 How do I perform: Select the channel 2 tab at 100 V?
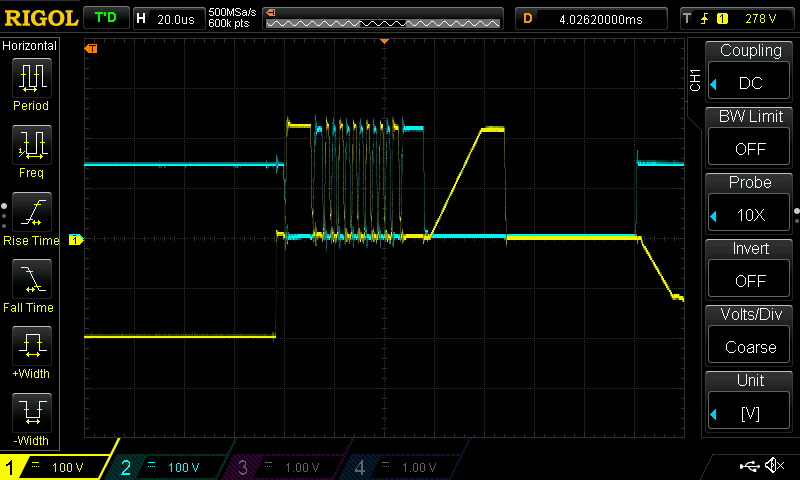171,467
